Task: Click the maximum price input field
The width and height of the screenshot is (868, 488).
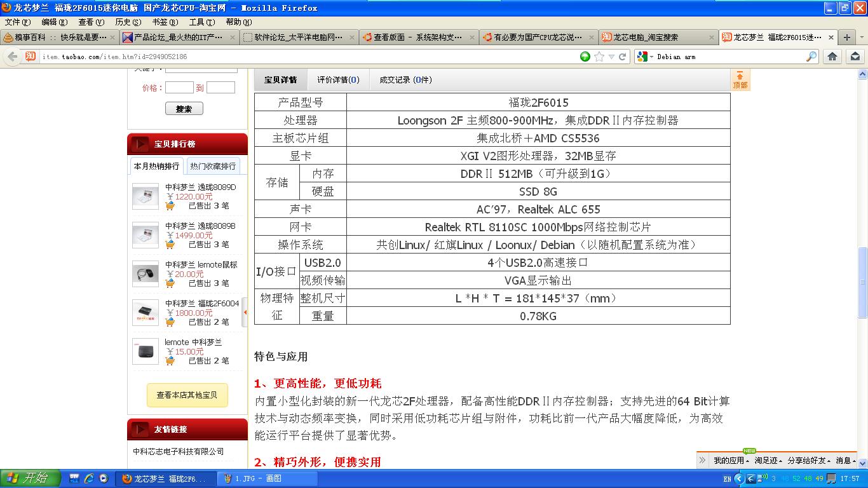Action: pos(220,88)
